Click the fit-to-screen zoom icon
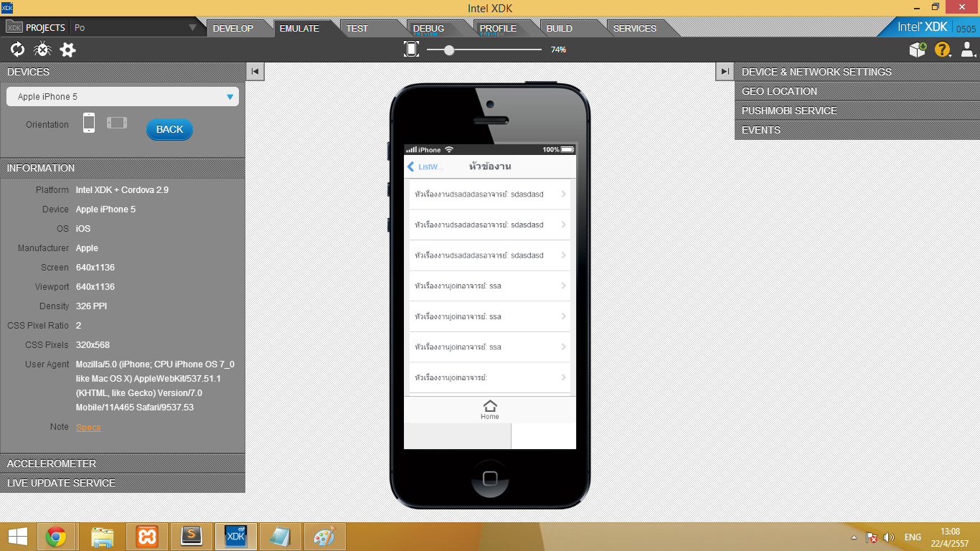Viewport: 980px width, 551px height. pyautogui.click(x=411, y=49)
